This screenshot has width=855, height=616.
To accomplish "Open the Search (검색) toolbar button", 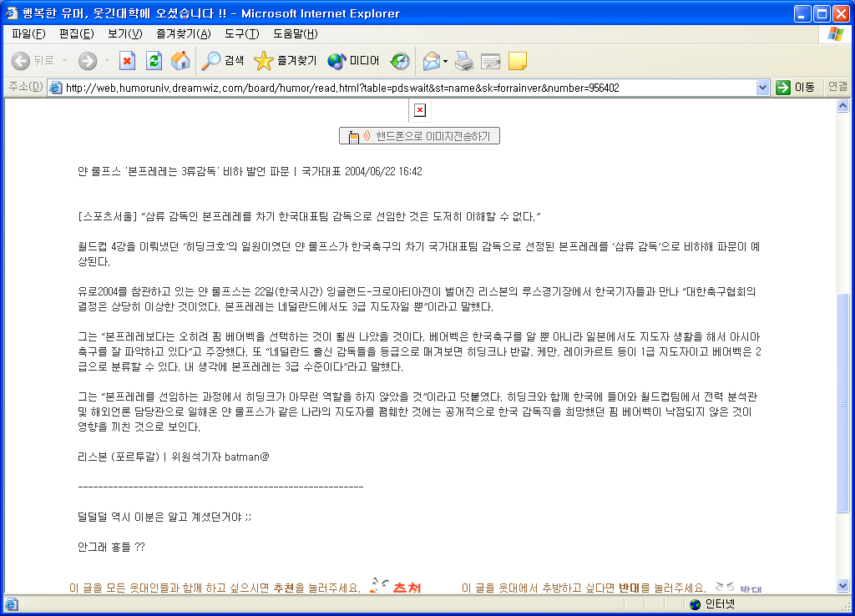I will tap(222, 60).
